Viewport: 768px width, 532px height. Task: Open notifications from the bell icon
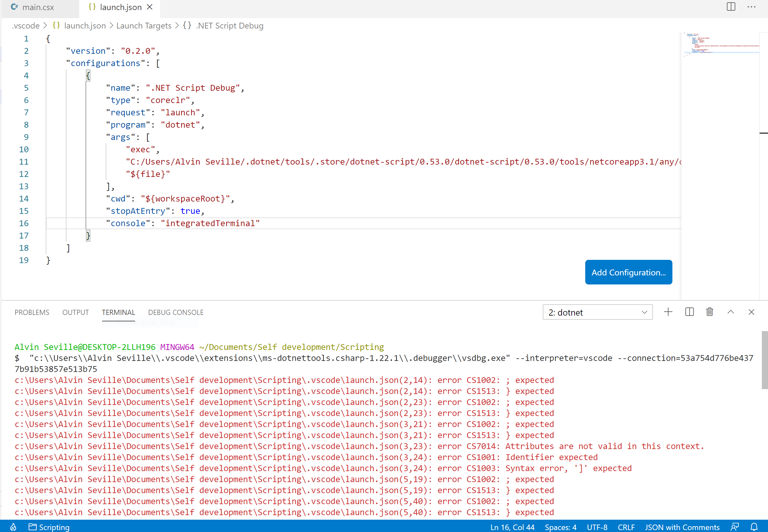(754, 527)
